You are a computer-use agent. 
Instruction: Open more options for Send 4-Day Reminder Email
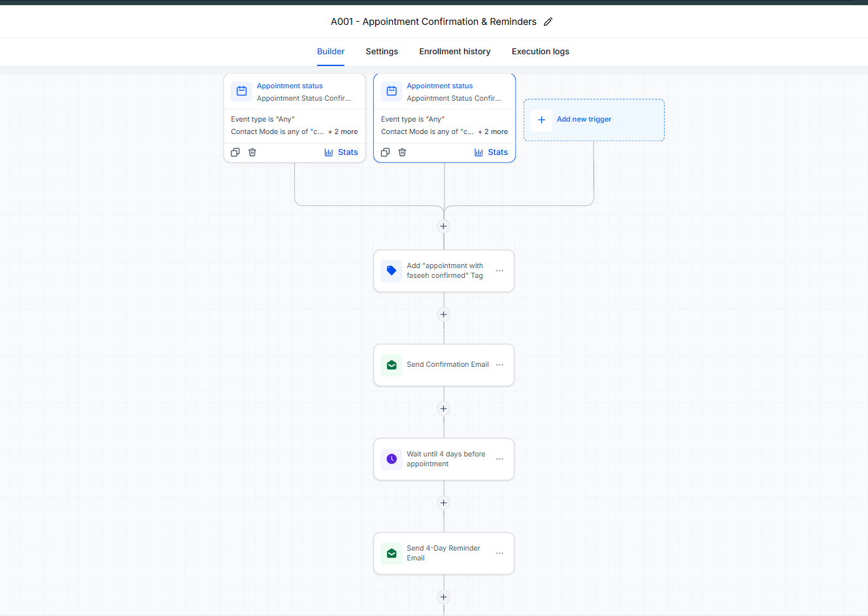pos(500,553)
